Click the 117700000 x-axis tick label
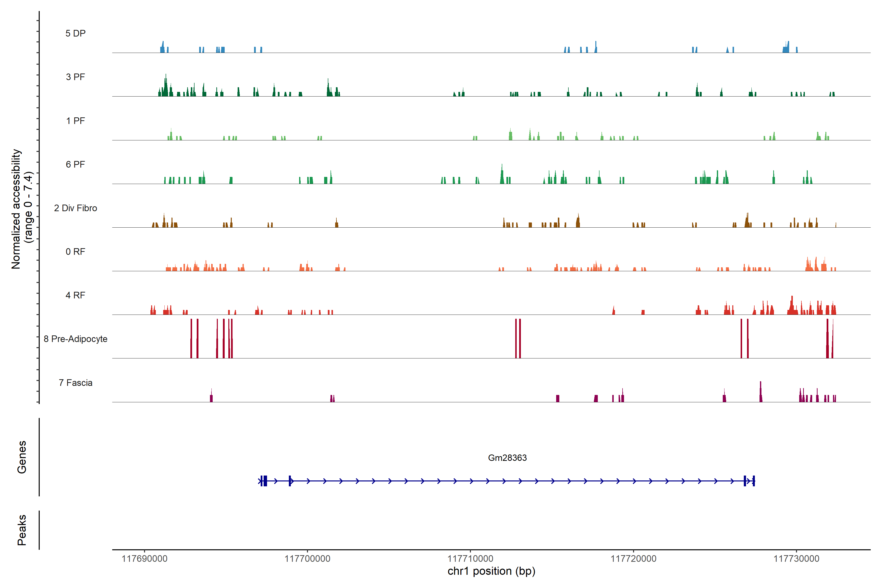Viewport: 882px width, 588px height. click(x=307, y=558)
